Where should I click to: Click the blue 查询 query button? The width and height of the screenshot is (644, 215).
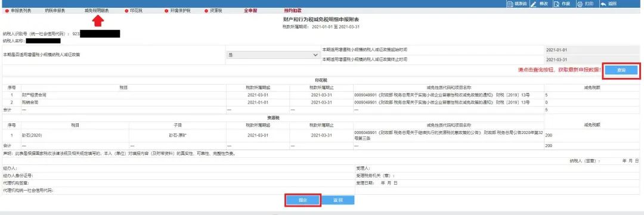tap(621, 70)
